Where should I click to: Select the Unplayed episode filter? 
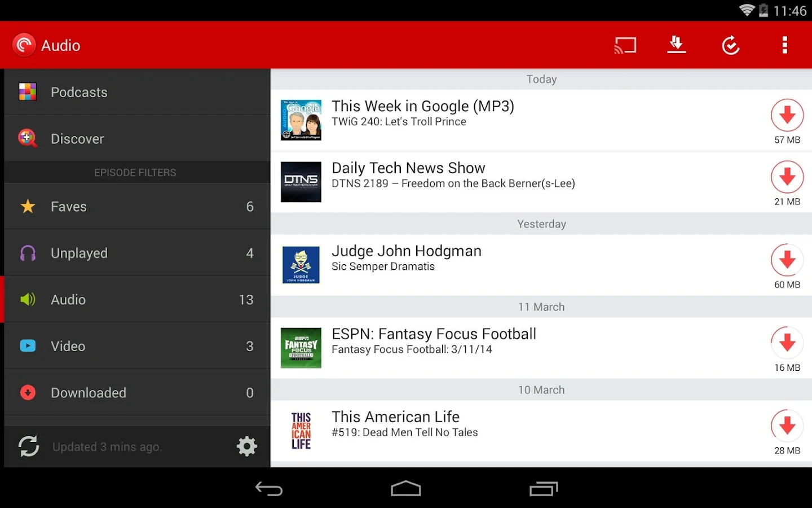click(x=137, y=253)
